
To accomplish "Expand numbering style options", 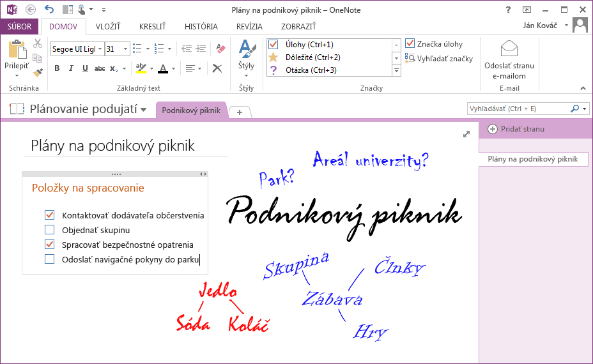I will (170, 49).
